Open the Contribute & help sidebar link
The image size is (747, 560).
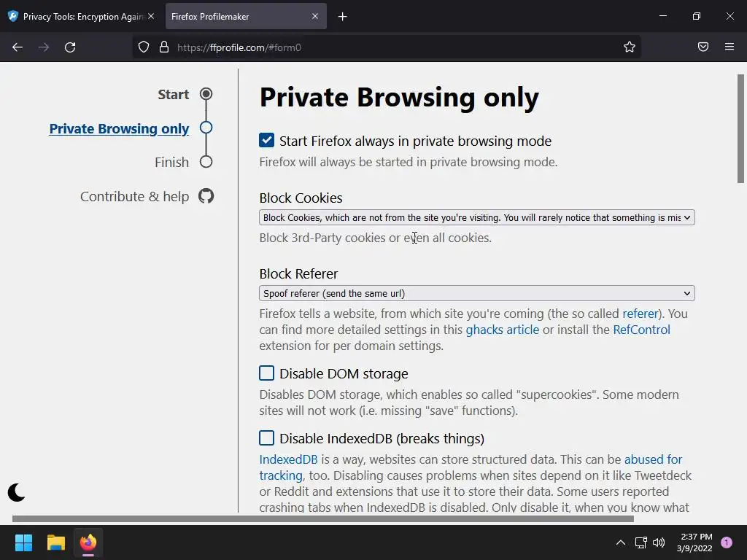134,196
